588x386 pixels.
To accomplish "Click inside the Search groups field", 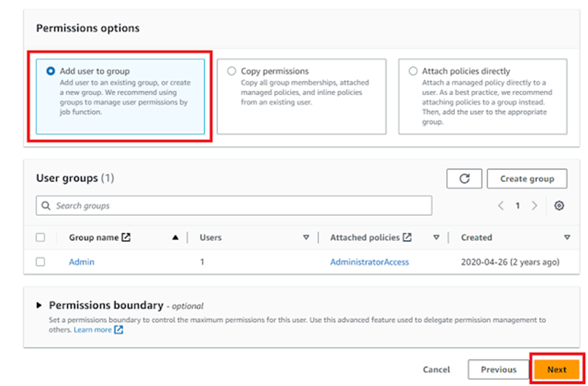I will [241, 206].
